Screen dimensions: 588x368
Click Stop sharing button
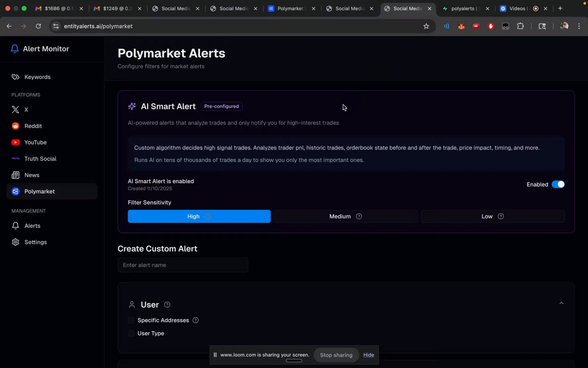click(336, 355)
